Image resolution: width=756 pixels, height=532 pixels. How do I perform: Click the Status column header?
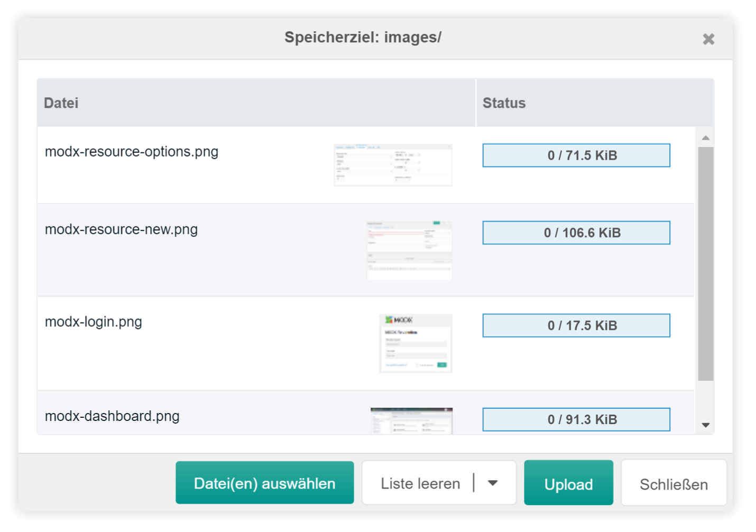tap(503, 103)
